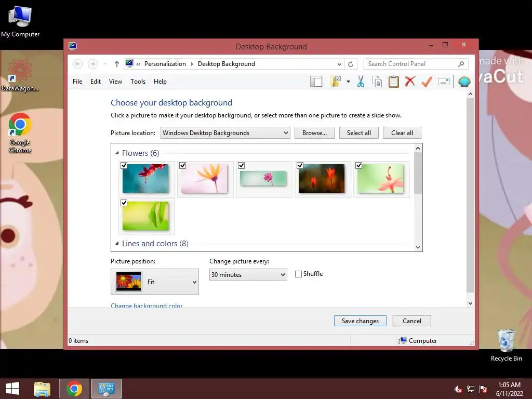This screenshot has height=399, width=532.
Task: Open the Picture position Fit dropdown
Action: [x=155, y=282]
